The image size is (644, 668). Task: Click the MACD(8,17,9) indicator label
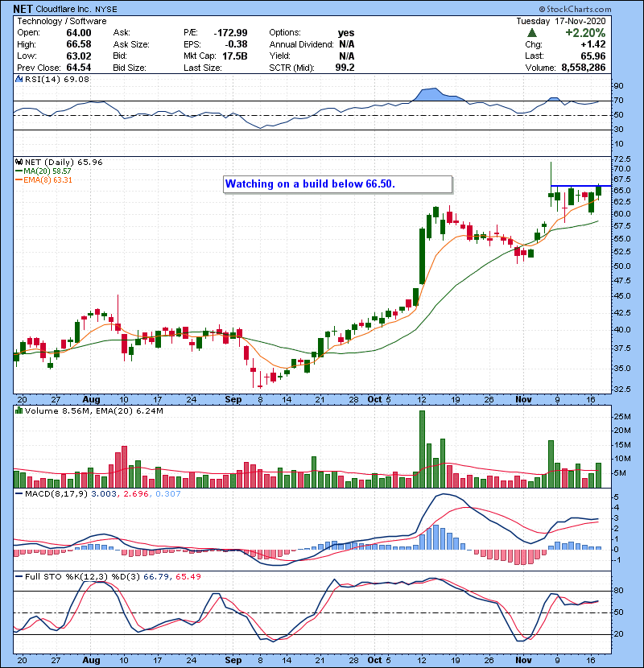(56, 493)
